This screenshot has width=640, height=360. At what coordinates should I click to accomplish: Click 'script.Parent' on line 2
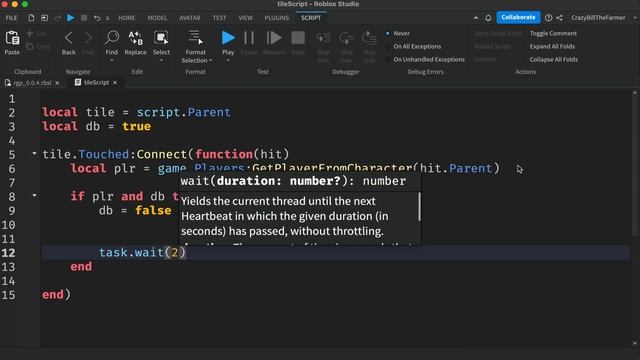tap(184, 112)
